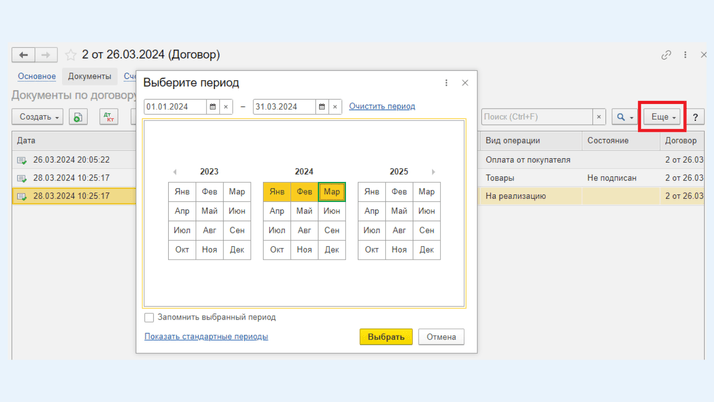Click the Очистить период link
The image size is (714, 402).
pyautogui.click(x=382, y=106)
